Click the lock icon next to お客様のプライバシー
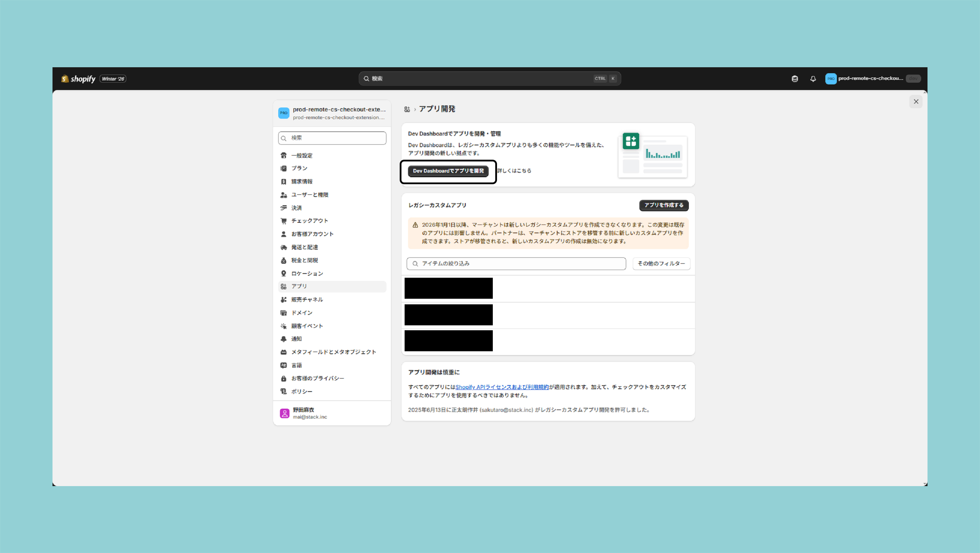The height and width of the screenshot is (553, 980). 283,378
